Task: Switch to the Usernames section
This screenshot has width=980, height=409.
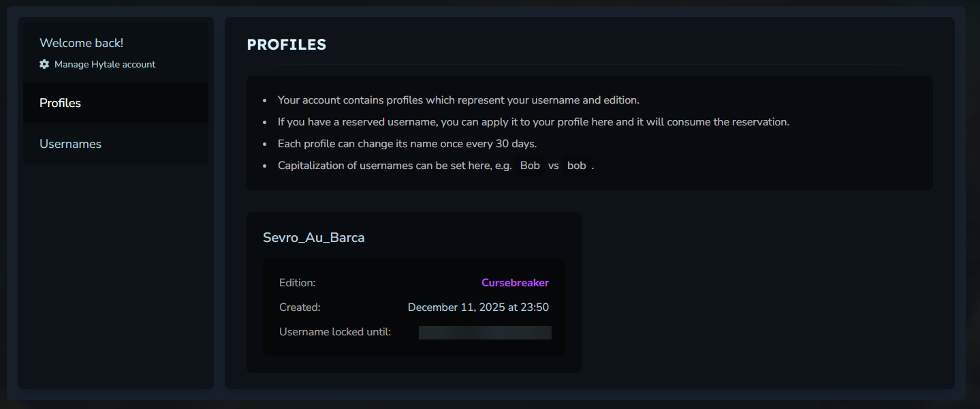Action: tap(70, 144)
